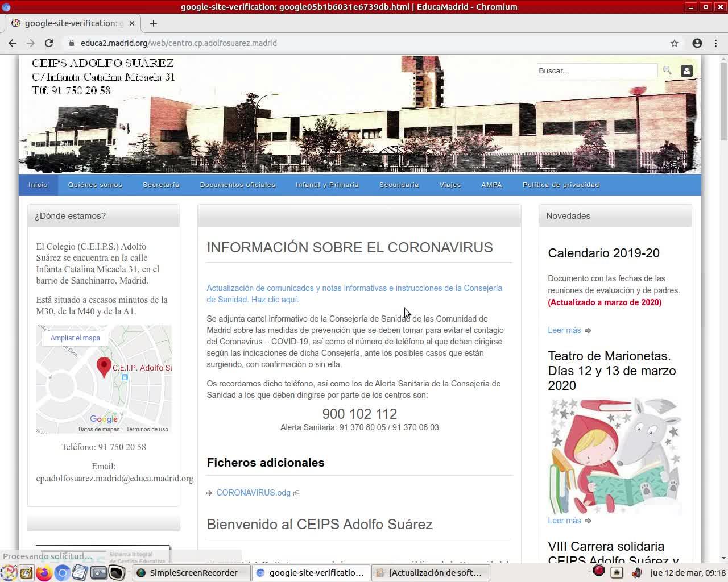
Task: Open the Secretaría menu item
Action: point(161,185)
